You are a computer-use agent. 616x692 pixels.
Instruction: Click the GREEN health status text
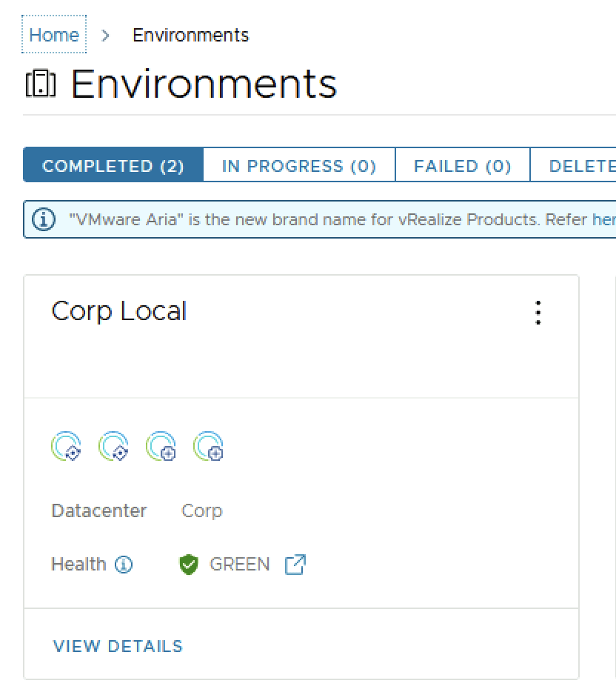[x=239, y=564]
